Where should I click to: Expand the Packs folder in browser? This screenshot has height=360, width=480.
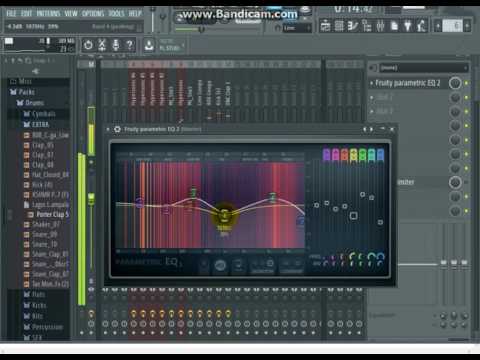(23, 92)
